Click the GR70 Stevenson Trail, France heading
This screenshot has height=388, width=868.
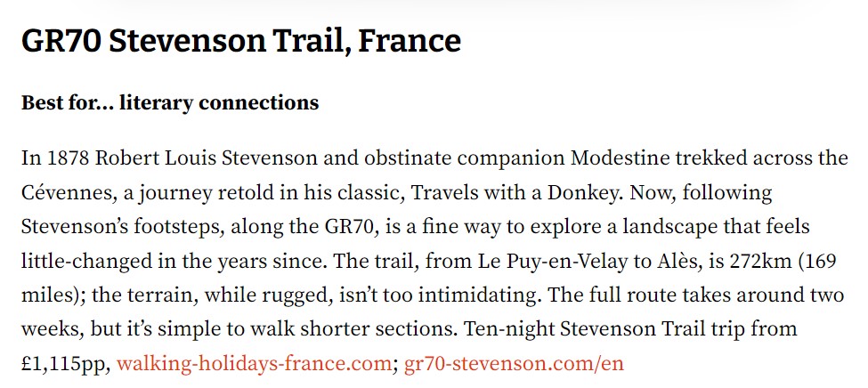[240, 41]
